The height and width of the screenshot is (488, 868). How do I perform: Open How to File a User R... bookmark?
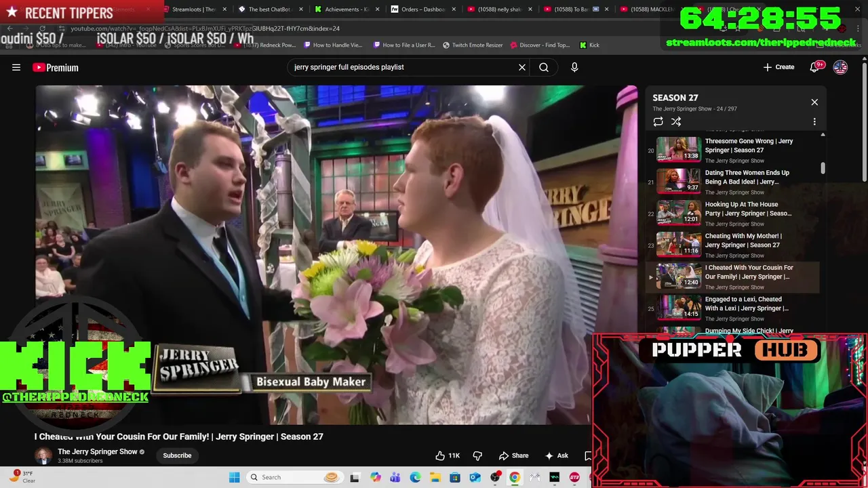pos(403,45)
